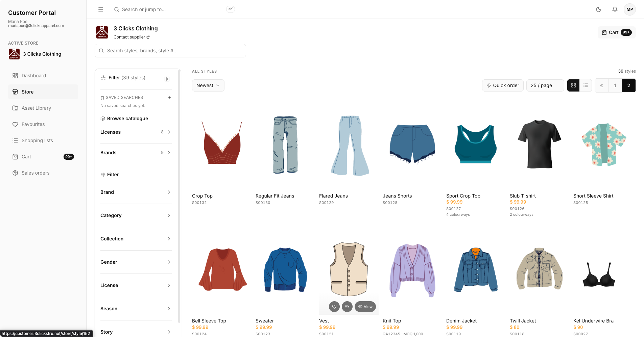Open Cart in sidebar
Viewport: 644px width, 337px height.
point(43,157)
